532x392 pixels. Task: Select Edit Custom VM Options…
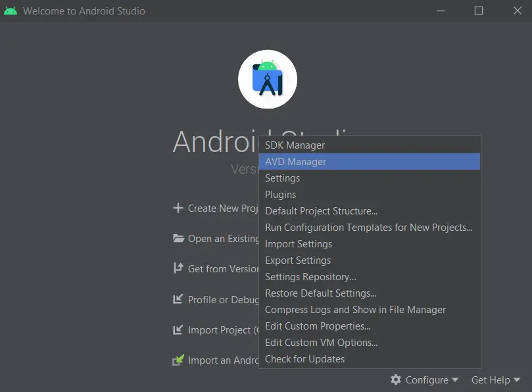coord(370,343)
